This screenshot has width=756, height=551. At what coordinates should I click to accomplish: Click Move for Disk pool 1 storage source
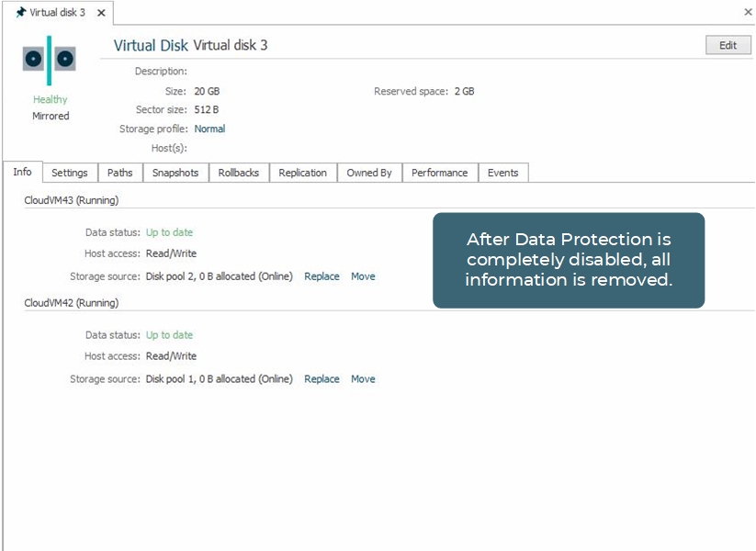click(363, 379)
